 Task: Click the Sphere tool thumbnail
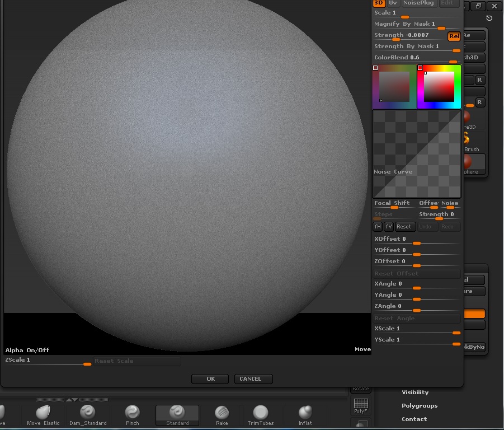[x=474, y=164]
